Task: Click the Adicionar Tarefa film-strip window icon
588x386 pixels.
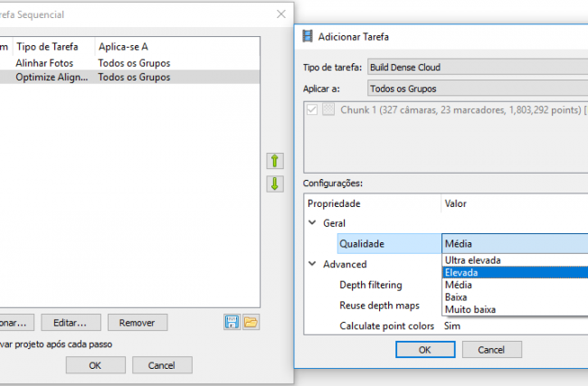Action: (308, 36)
